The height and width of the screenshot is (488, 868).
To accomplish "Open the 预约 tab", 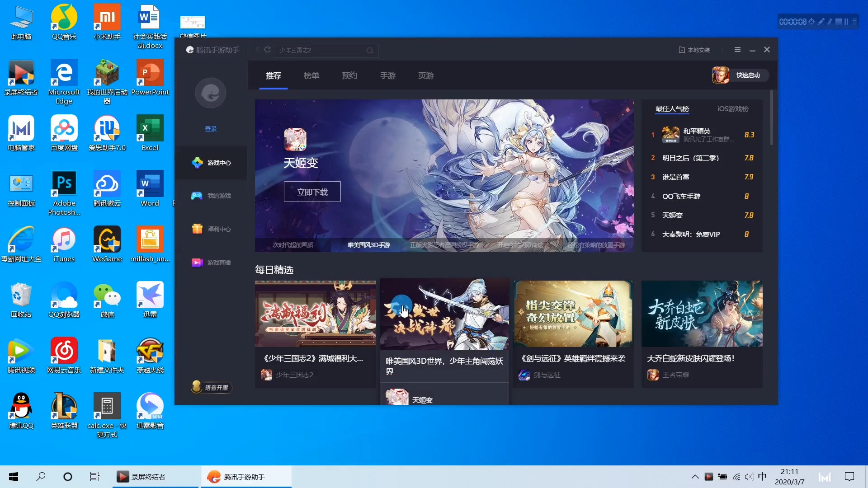I will tap(349, 75).
